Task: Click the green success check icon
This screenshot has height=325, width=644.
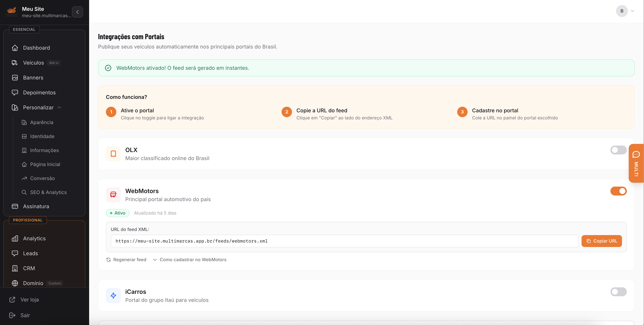Action: tap(108, 68)
